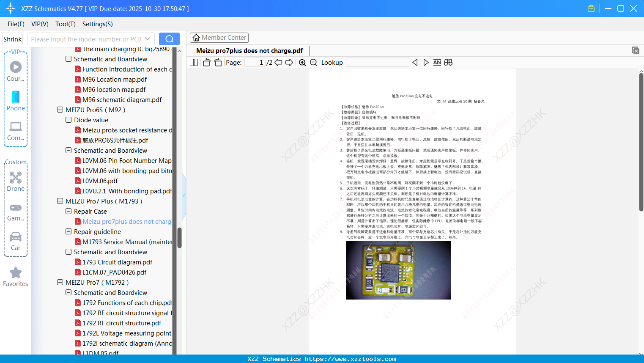Go to next page arrow
This screenshot has width=644, height=363.
click(289, 63)
